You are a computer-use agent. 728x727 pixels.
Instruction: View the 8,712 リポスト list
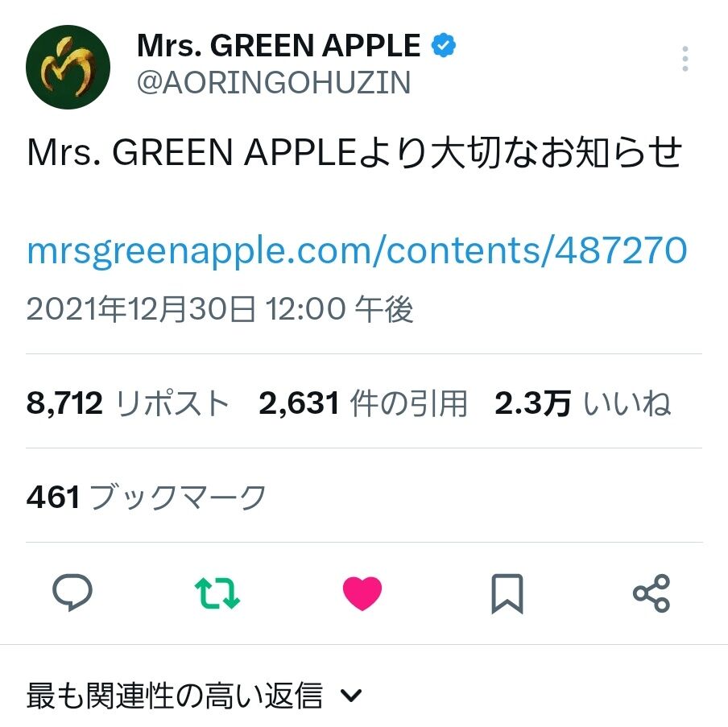coord(128,403)
